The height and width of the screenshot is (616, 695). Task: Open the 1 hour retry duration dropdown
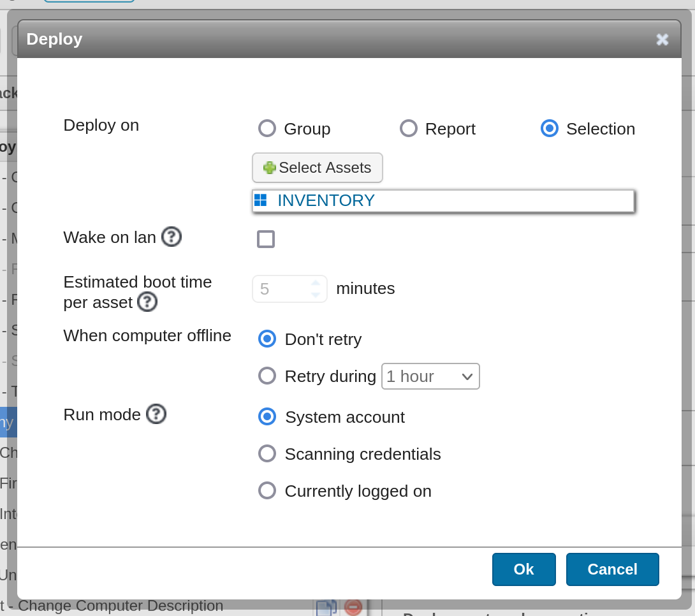(430, 376)
